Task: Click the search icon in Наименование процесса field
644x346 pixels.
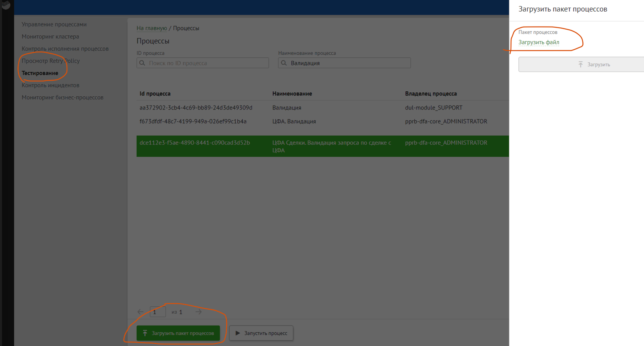Action: pos(284,63)
